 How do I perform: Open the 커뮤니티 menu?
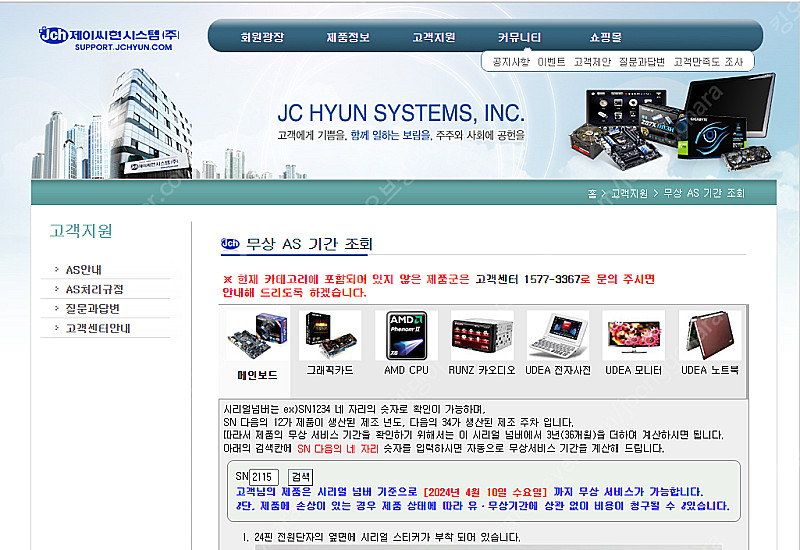click(x=519, y=37)
